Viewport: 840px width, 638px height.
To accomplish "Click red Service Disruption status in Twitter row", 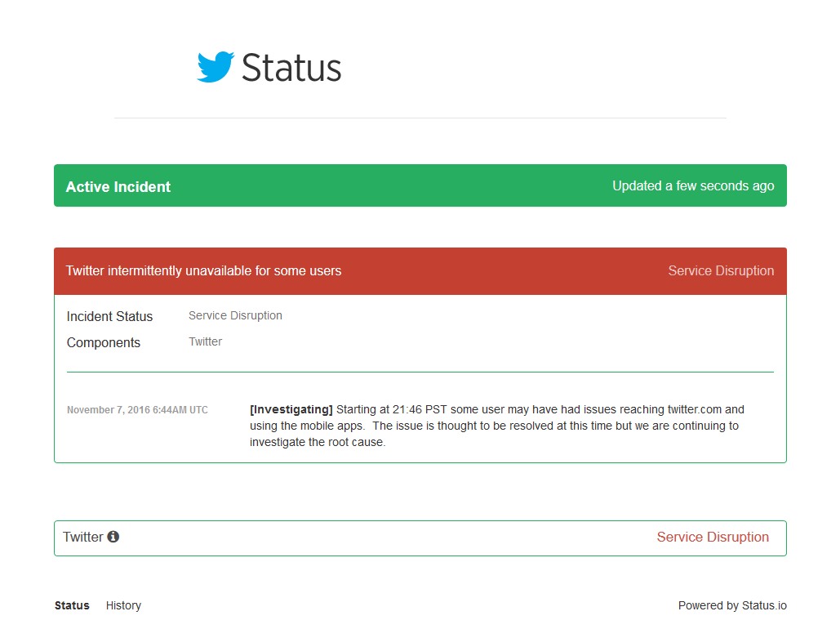I will click(x=713, y=537).
